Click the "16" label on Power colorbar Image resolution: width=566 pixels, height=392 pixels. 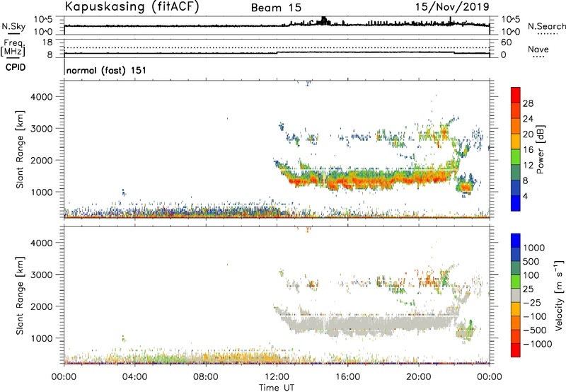tap(528, 150)
